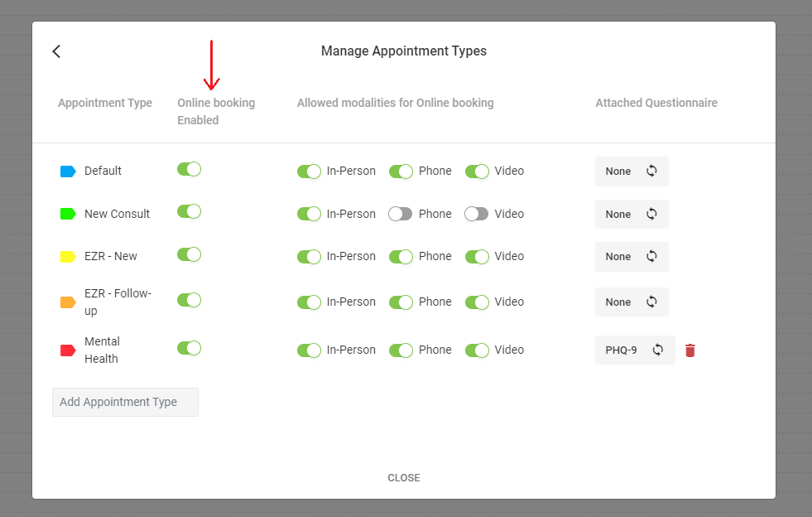The image size is (812, 517).
Task: Select the New Consult appointment type label
Action: pos(117,214)
